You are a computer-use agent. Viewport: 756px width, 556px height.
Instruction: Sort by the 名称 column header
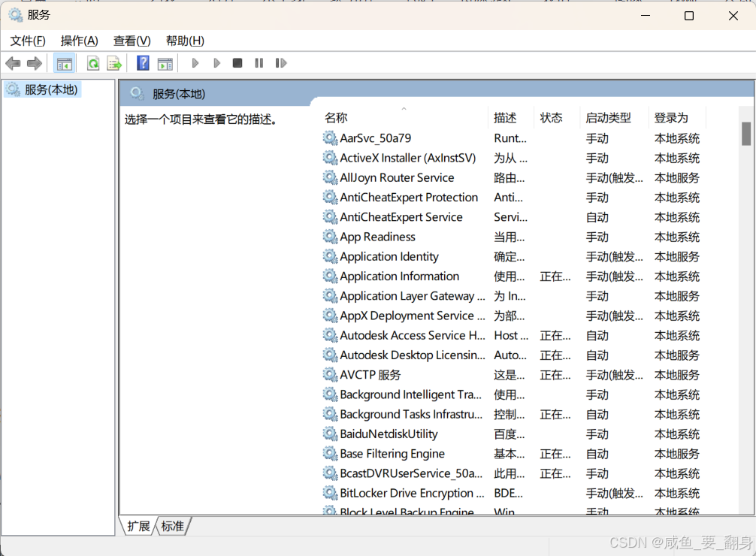click(404, 118)
